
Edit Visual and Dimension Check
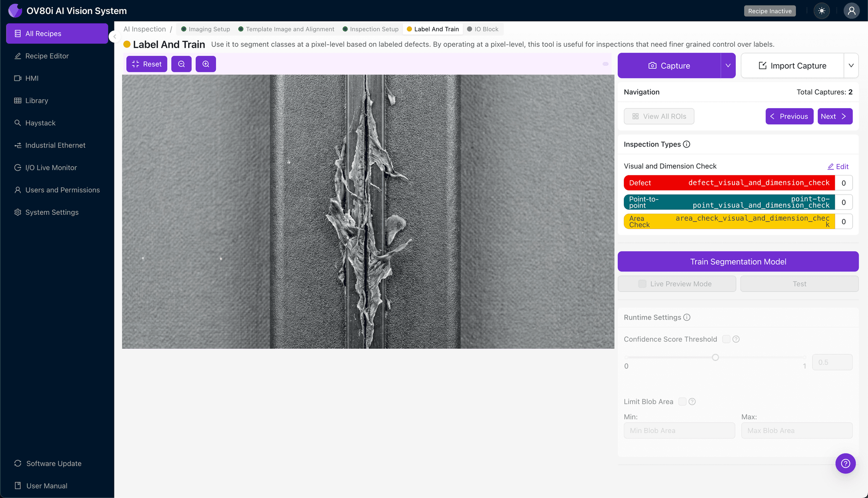click(x=838, y=167)
